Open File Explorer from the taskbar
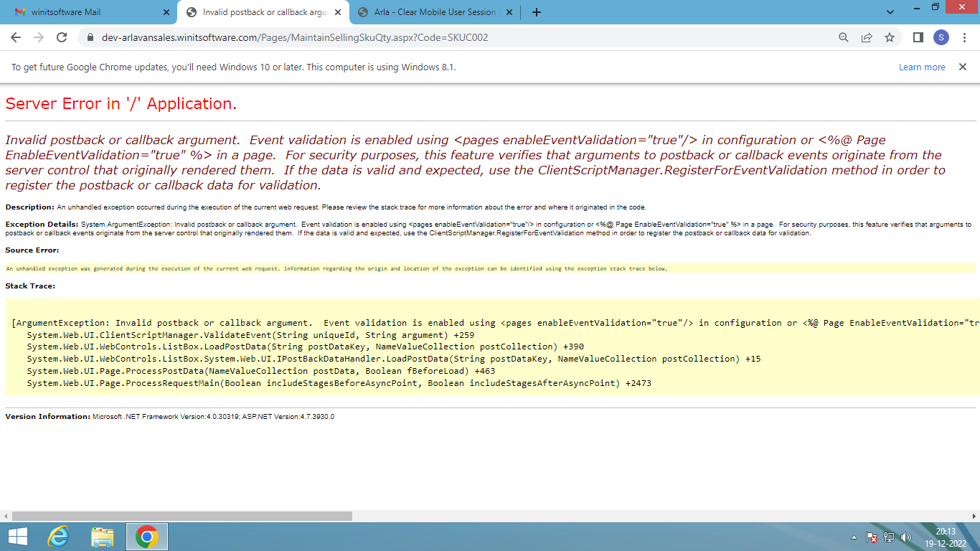The width and height of the screenshot is (980, 551). (x=103, y=537)
